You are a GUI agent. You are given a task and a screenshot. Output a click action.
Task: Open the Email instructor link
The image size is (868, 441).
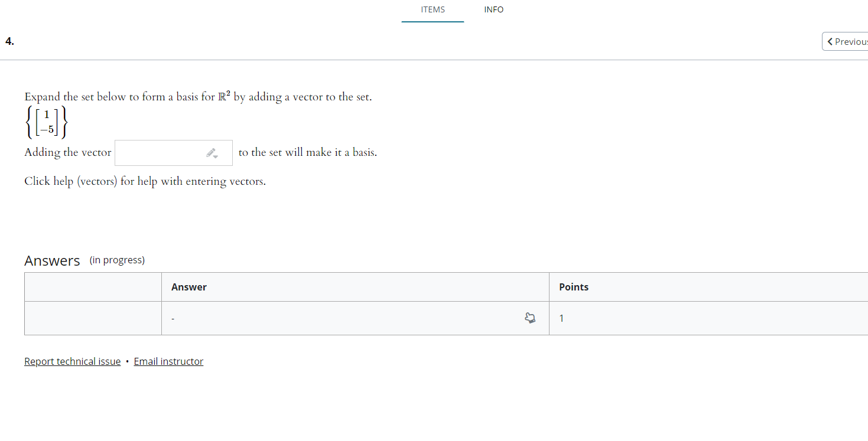pos(168,361)
